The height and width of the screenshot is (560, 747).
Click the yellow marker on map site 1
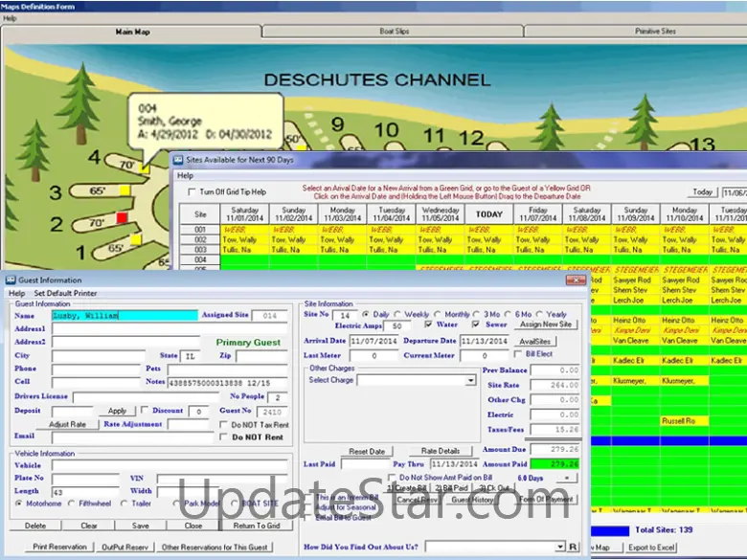[136, 239]
